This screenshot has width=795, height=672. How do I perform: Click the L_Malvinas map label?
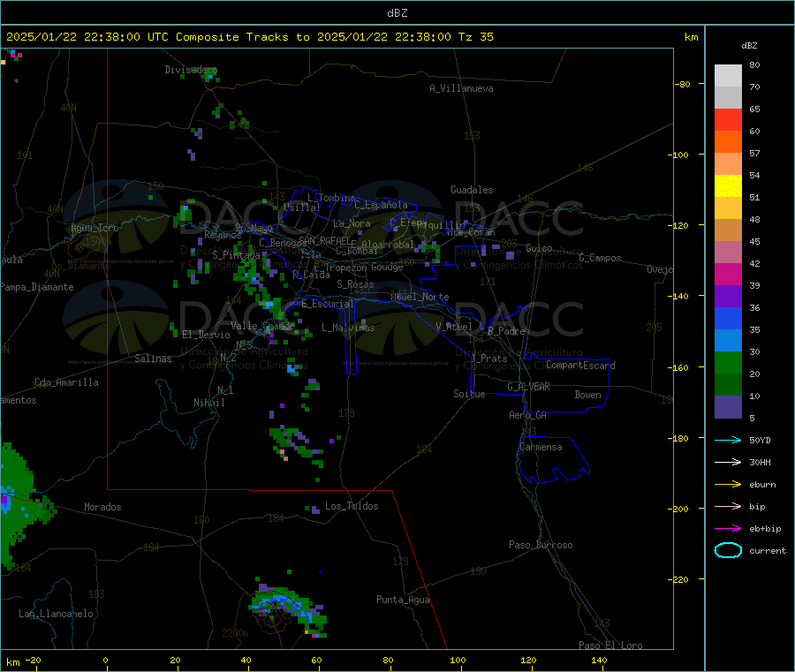pyautogui.click(x=348, y=328)
